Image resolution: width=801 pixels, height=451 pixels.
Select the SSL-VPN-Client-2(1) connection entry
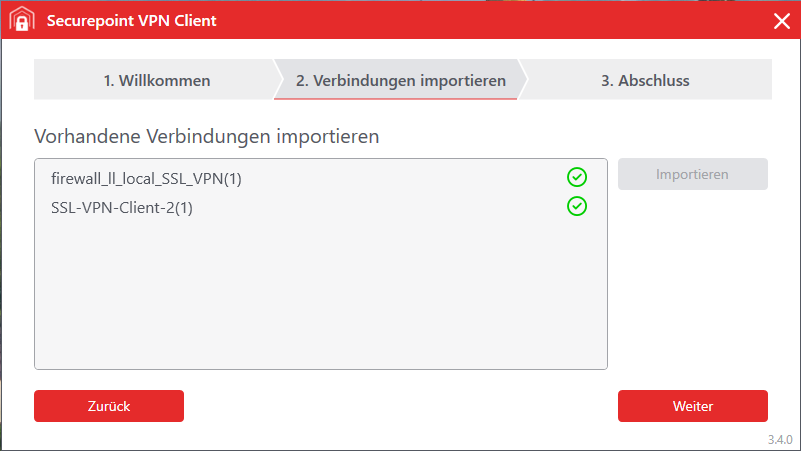point(121,208)
